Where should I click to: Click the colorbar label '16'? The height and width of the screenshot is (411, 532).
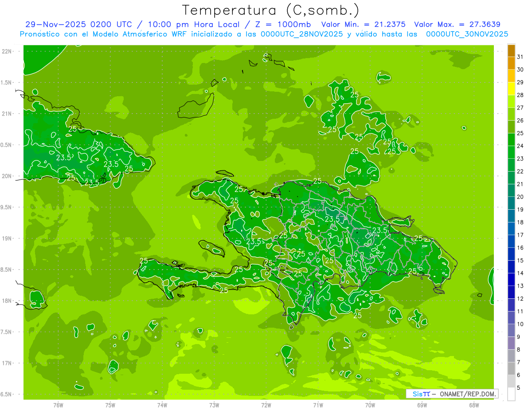click(520, 248)
